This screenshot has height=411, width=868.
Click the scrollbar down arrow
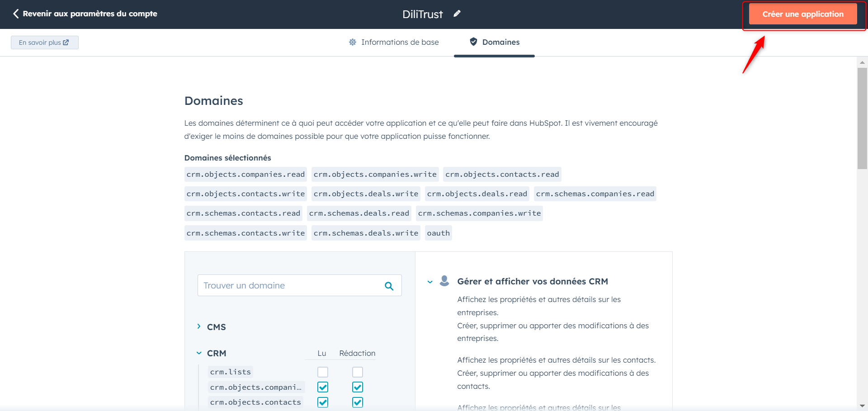click(x=862, y=406)
